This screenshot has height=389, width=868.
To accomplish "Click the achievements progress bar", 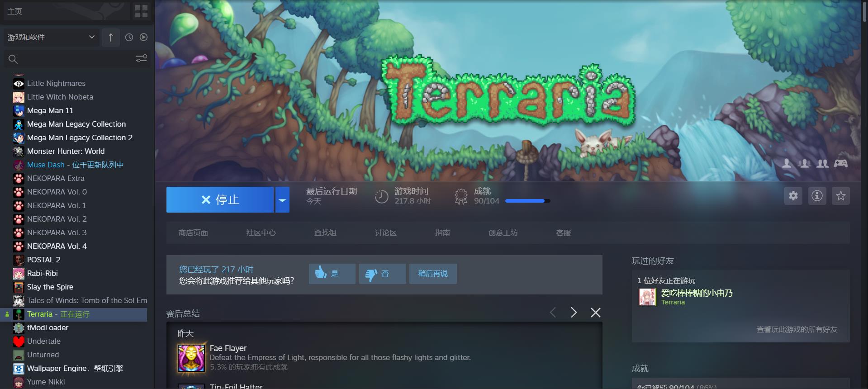I will [x=527, y=201].
